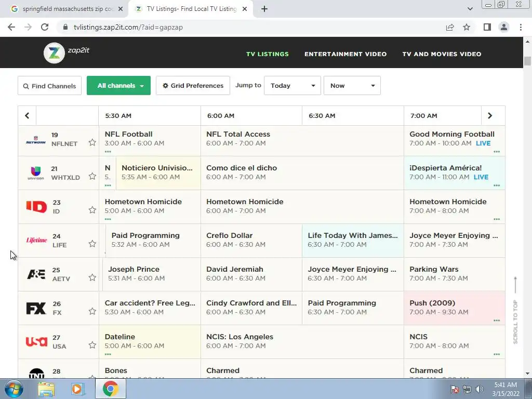The image size is (532, 399).
Task: Expand dots on Push (2009) cell
Action: click(497, 320)
